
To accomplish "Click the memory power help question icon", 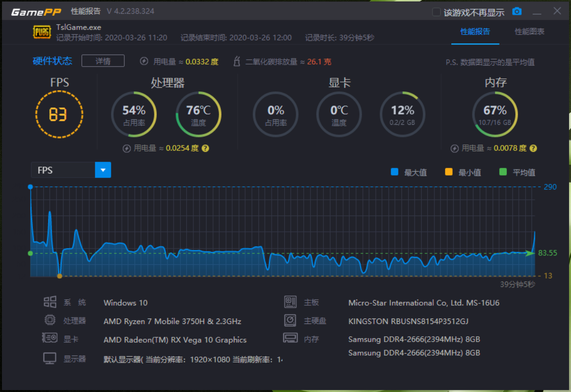I will click(533, 148).
